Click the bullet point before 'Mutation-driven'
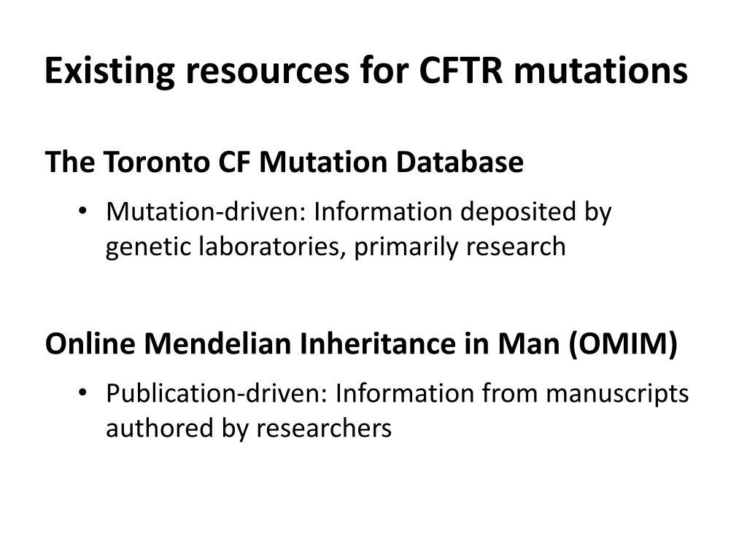This screenshot has width=747, height=560. coord(83,211)
